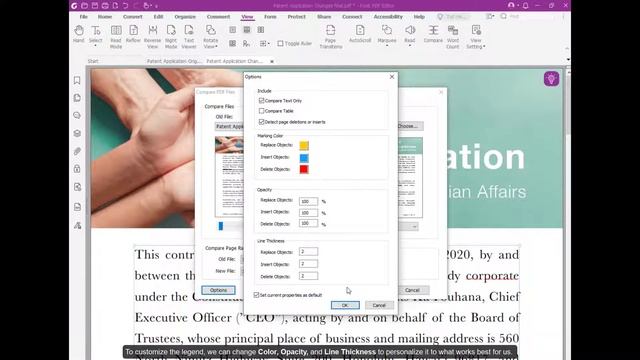Select the old file preview thumbnail
This screenshot has height=360, width=640.
pyautogui.click(x=229, y=177)
